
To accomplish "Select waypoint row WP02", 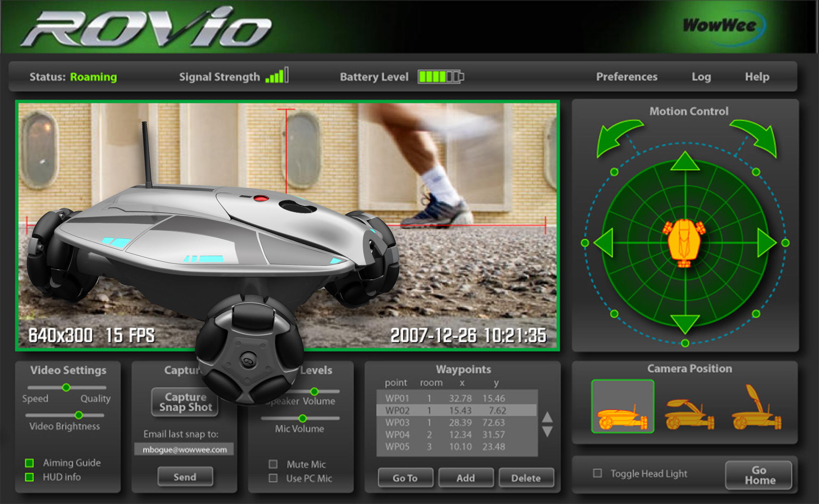I will pyautogui.click(x=456, y=410).
